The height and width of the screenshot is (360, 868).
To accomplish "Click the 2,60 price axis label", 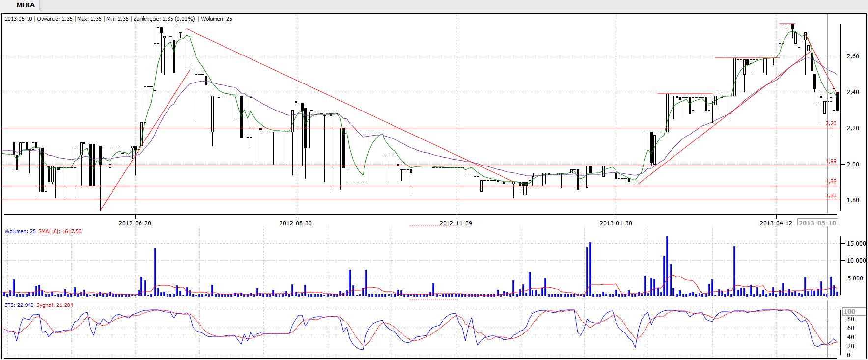I will coord(853,56).
